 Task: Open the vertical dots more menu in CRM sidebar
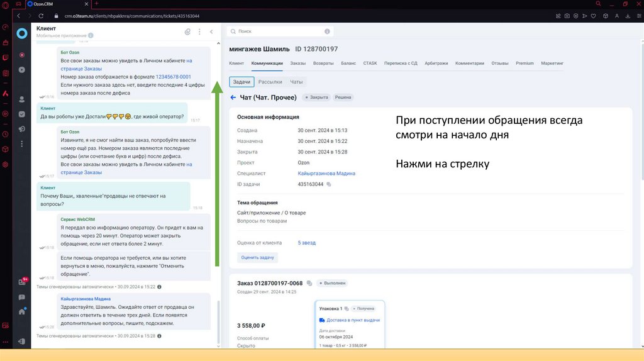pyautogui.click(x=22, y=144)
